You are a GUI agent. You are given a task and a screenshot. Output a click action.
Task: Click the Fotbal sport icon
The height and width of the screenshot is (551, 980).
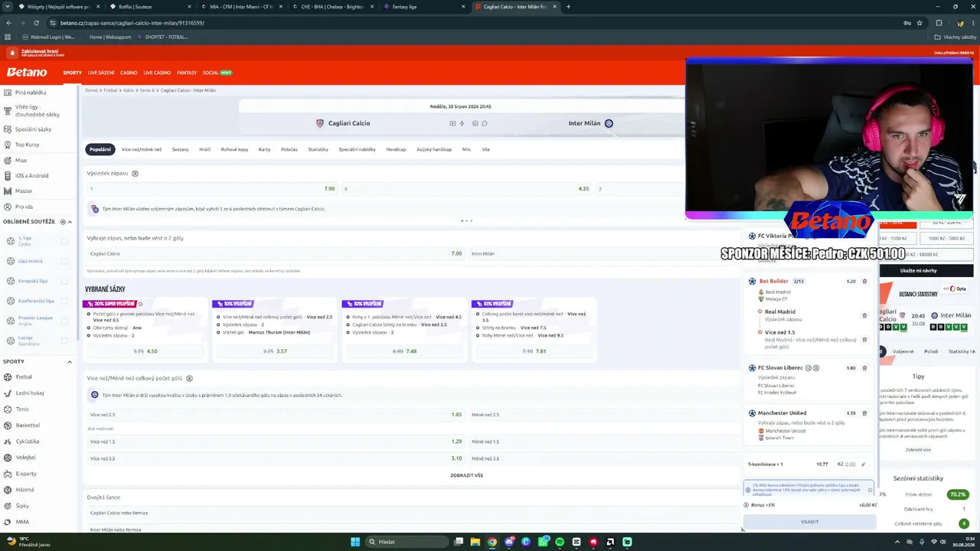click(8, 377)
